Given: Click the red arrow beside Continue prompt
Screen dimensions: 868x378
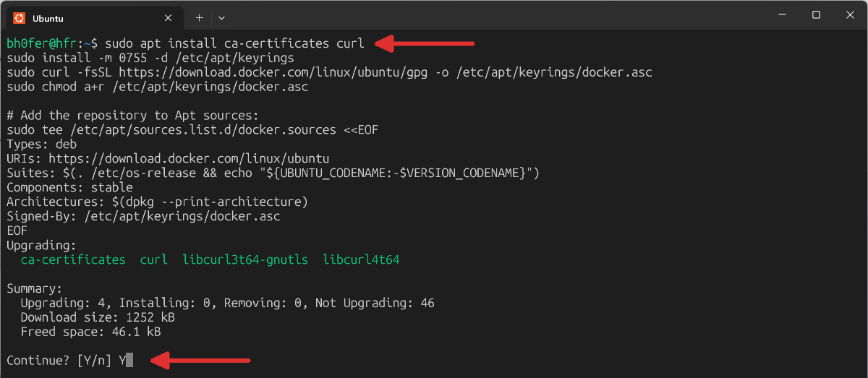Looking at the screenshot, I should pyautogui.click(x=204, y=359).
